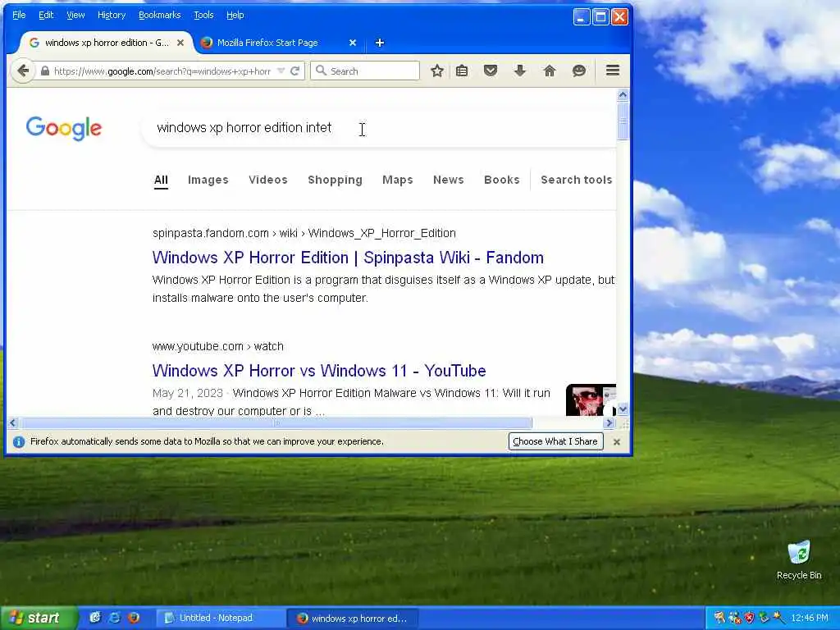
Task: Click the horizontal scrollbar left arrow
Action: pos(13,422)
